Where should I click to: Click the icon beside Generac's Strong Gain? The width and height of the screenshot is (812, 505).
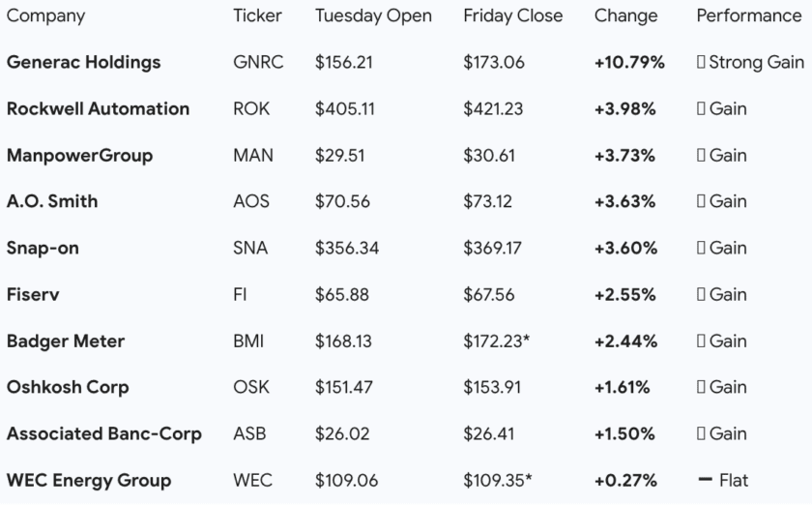click(701, 63)
